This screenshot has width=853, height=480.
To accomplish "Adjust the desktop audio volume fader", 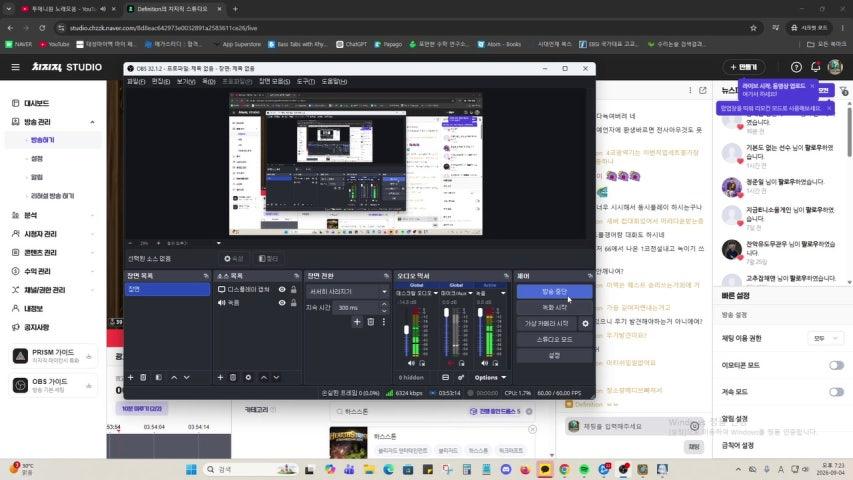I will coord(406,330).
